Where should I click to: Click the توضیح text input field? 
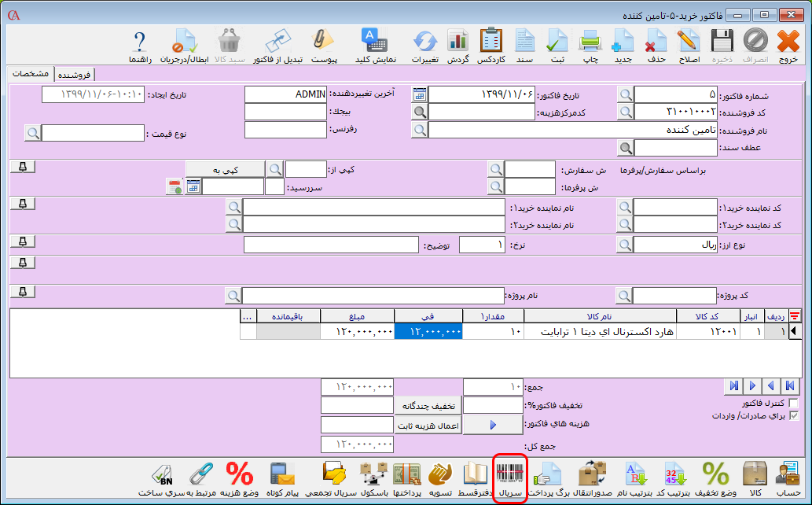[330, 245]
